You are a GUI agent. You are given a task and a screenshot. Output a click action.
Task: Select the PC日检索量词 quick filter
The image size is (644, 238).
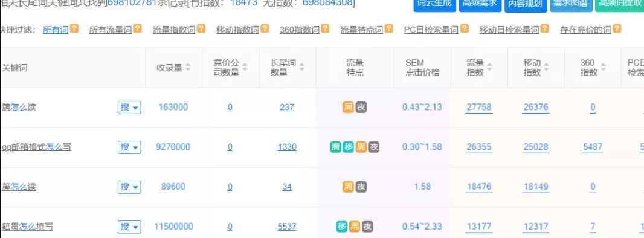[x=431, y=30]
